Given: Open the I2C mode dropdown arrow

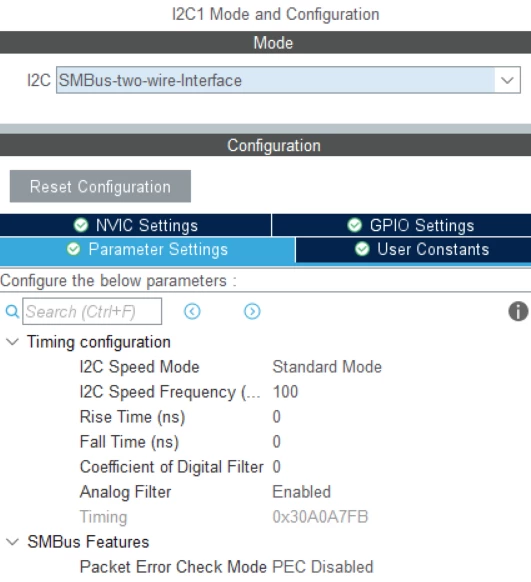Looking at the screenshot, I should click(507, 80).
